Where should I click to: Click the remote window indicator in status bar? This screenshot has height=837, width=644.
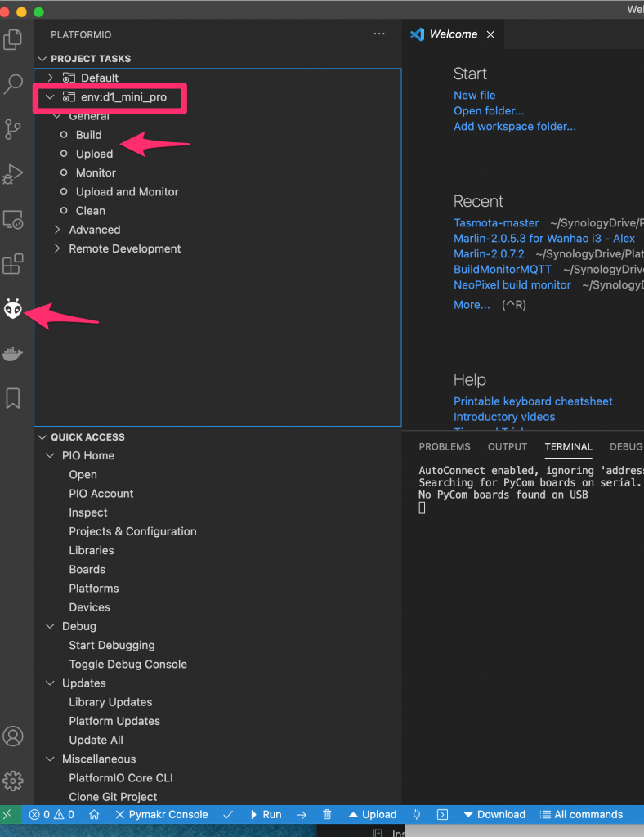coord(7,815)
